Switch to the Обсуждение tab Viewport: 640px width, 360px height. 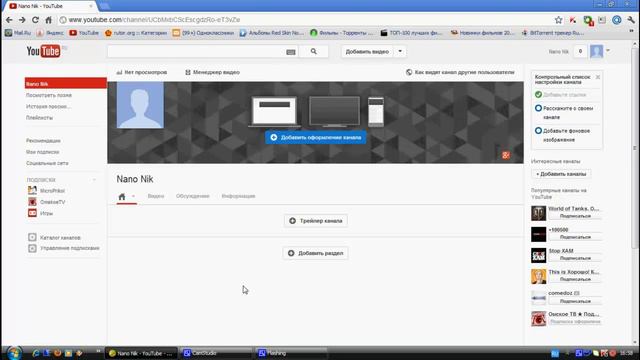[192, 196]
